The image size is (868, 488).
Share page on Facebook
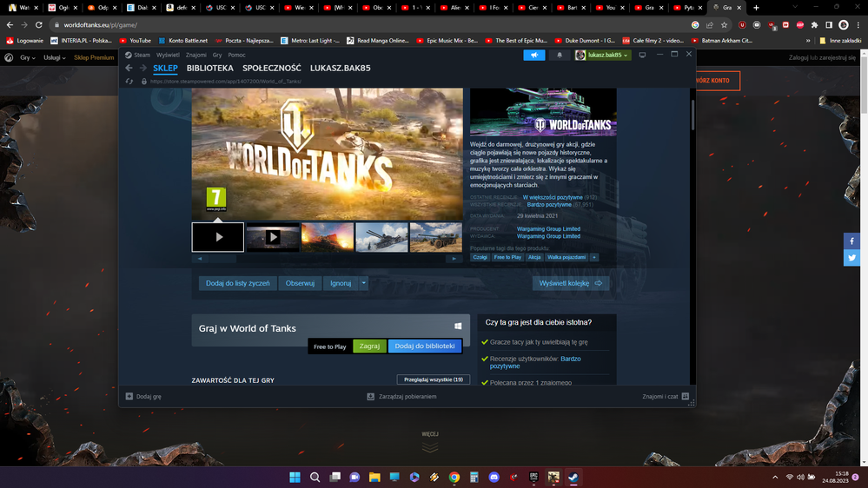(851, 241)
